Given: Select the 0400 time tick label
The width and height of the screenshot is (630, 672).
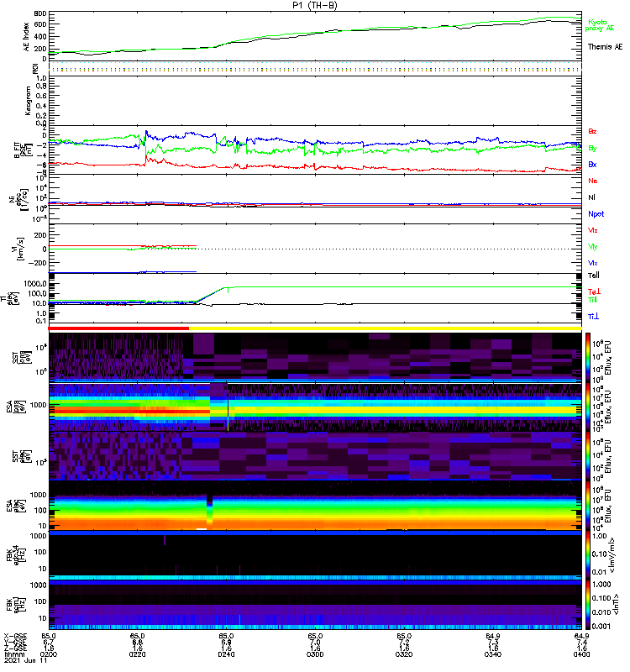Looking at the screenshot, I should tap(581, 654).
